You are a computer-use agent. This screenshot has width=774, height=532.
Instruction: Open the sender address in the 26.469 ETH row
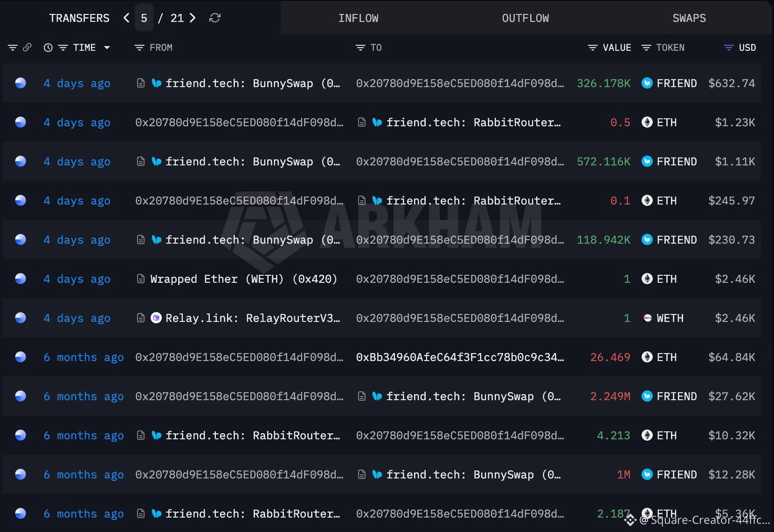(239, 357)
